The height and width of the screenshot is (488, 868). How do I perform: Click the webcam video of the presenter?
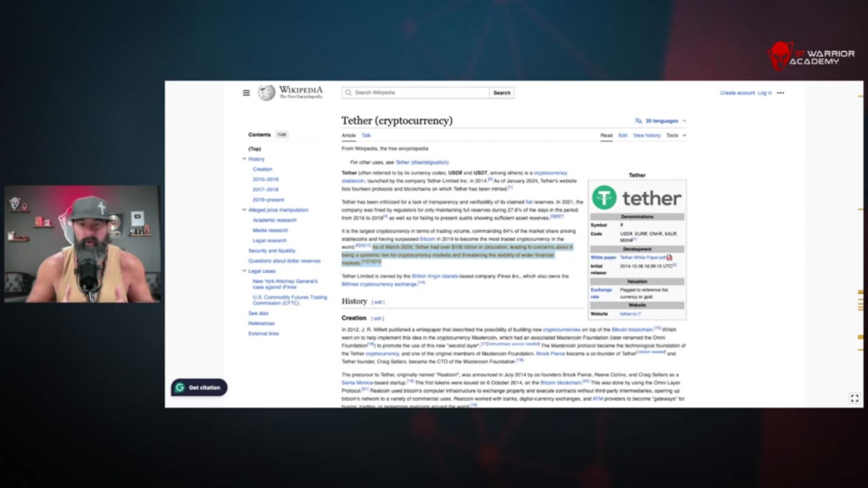[83, 244]
